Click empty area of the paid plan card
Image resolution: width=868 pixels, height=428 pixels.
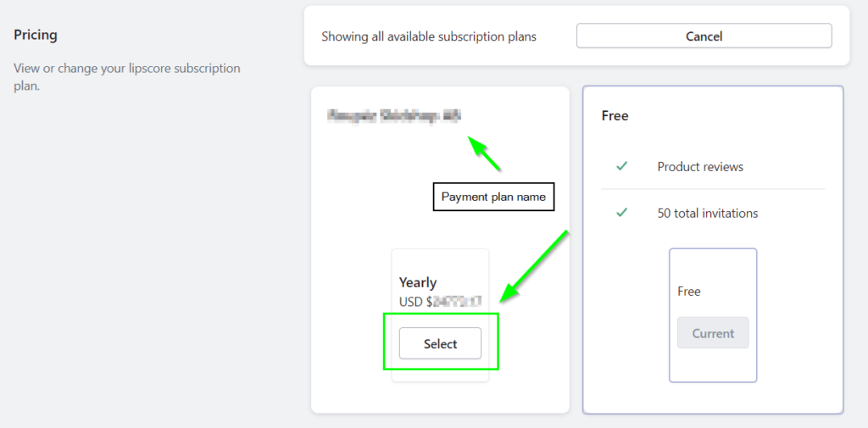[356, 254]
